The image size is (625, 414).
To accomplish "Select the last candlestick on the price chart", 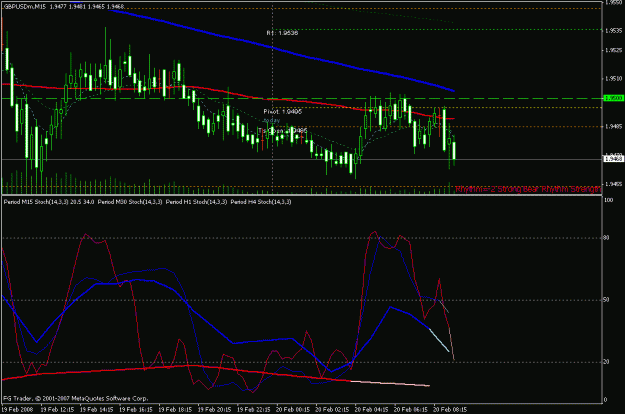I will coord(454,151).
